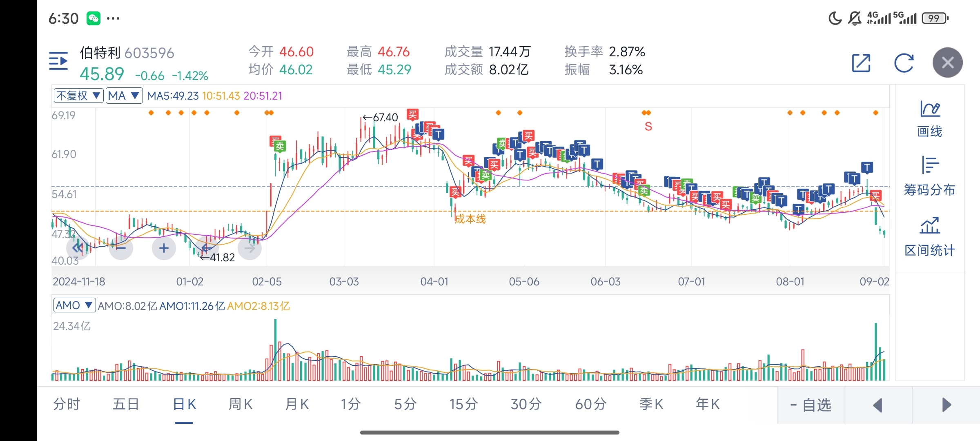Viewport: 980px width, 441px height.
Task: Tap the tallest February volume bar
Action: point(276,350)
